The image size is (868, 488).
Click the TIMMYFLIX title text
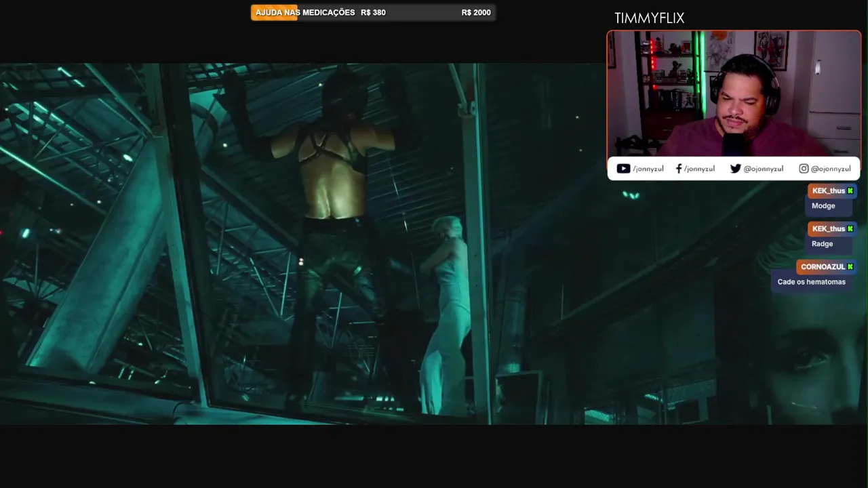point(650,18)
